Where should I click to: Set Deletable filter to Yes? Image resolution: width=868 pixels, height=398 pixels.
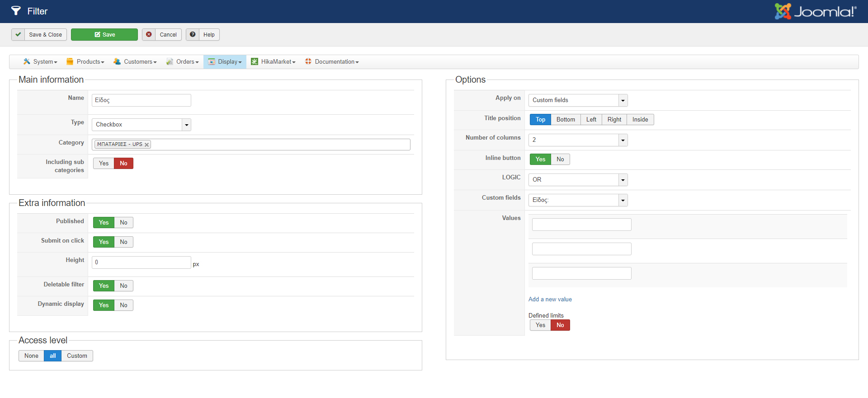coord(104,286)
